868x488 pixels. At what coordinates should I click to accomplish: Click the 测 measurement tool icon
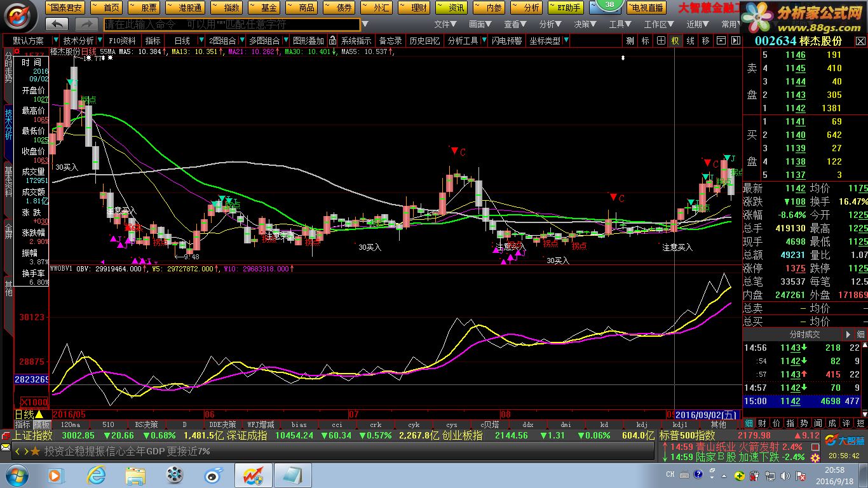click(630, 40)
